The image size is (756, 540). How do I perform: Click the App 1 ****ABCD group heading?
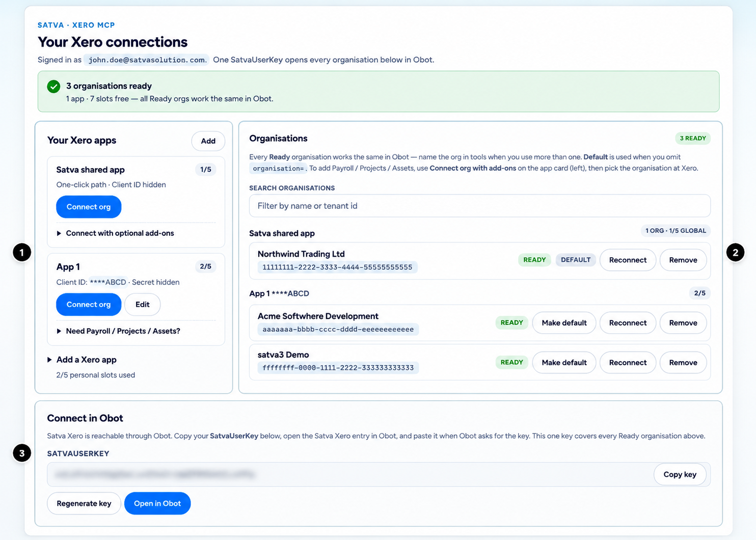point(279,293)
